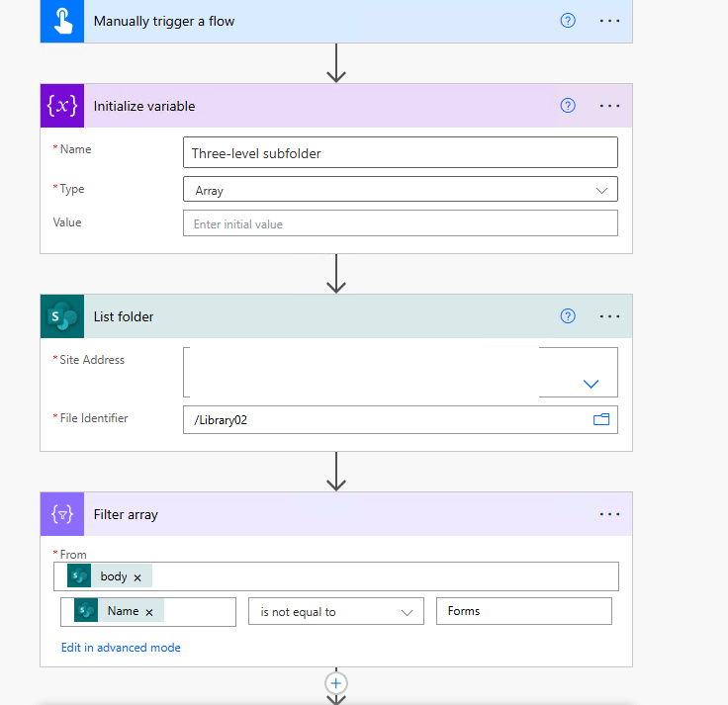
Task: Open folder picker in File Identifier field
Action: pyautogui.click(x=601, y=419)
